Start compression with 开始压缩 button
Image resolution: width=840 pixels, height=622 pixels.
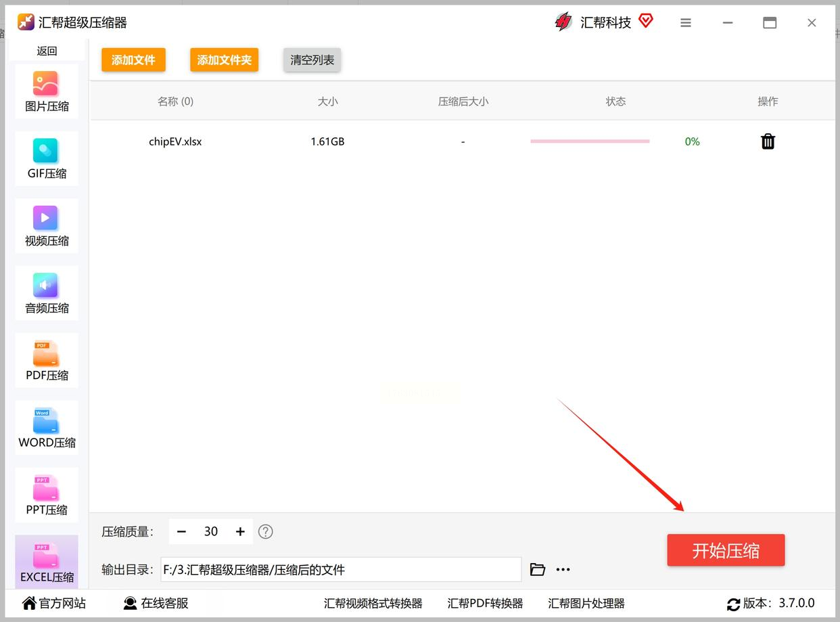point(726,550)
